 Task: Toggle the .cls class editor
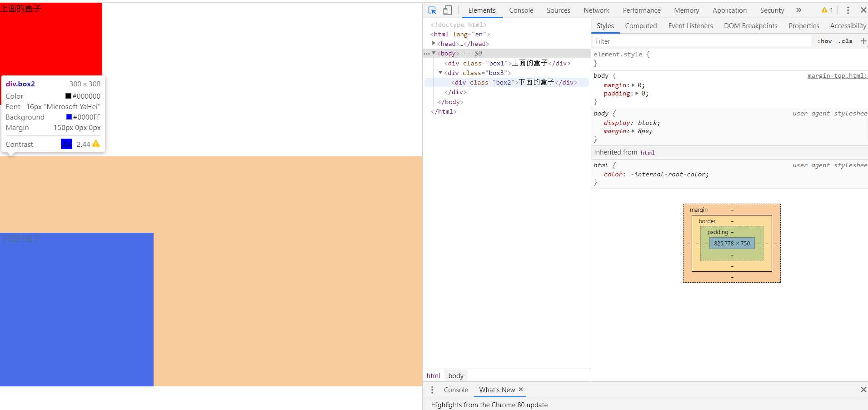[x=846, y=41]
